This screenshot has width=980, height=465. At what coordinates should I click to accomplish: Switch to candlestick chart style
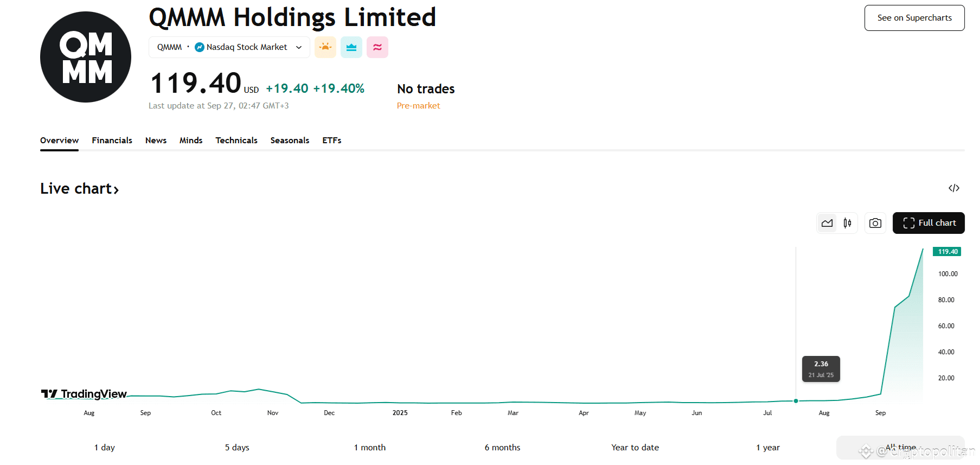point(847,223)
